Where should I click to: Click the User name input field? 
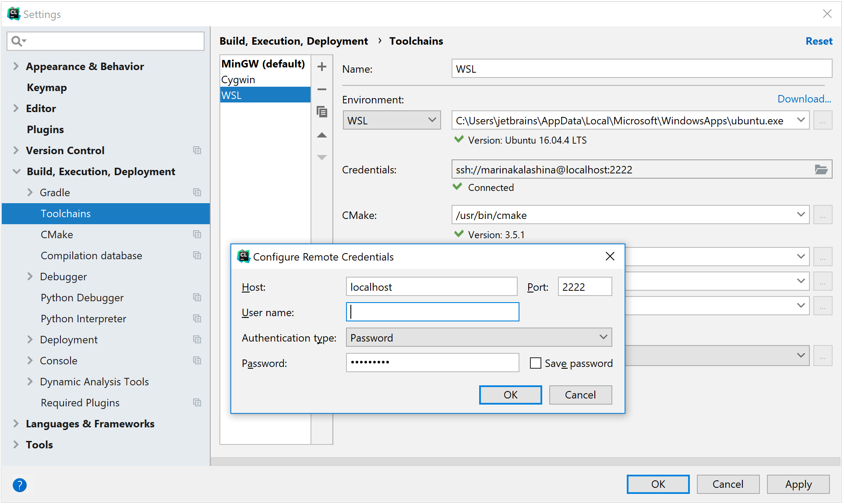tap(432, 312)
